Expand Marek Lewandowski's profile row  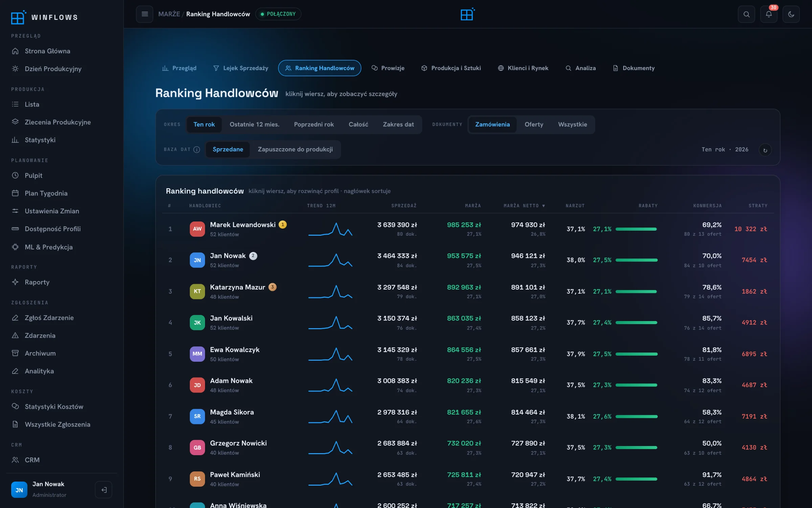pos(468,229)
